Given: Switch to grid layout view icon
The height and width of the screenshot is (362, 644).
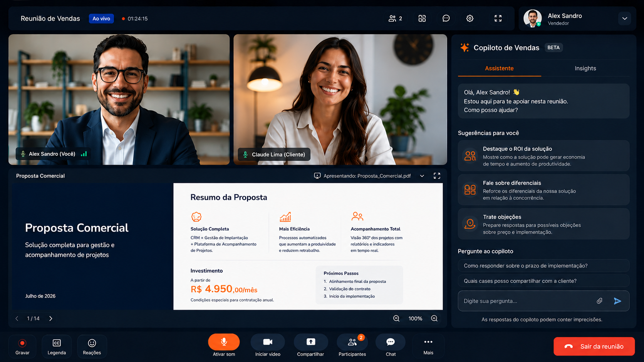Looking at the screenshot, I should coord(422,18).
